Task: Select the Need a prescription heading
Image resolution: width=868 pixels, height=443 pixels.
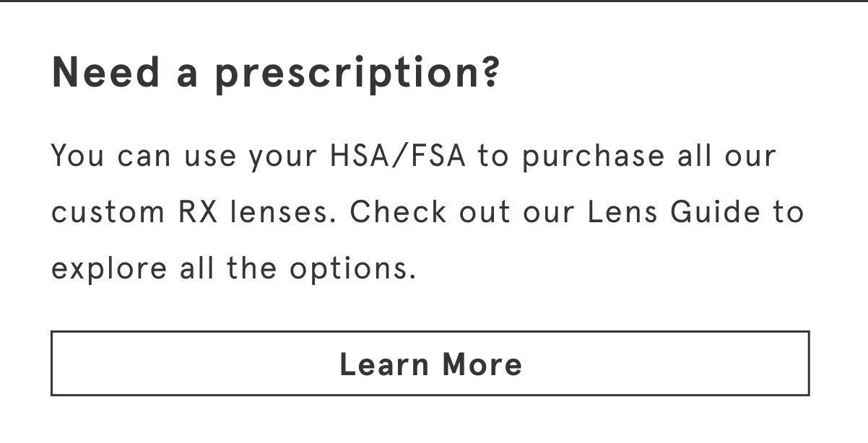Action: [277, 71]
